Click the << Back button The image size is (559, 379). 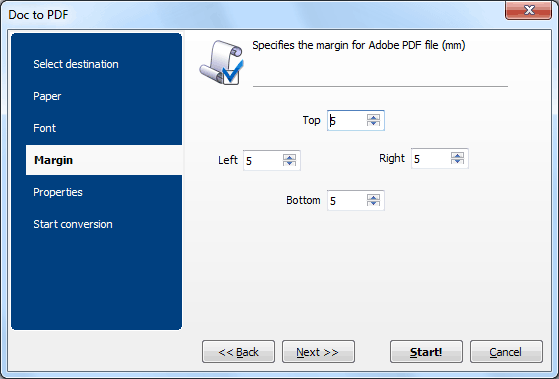tap(239, 352)
